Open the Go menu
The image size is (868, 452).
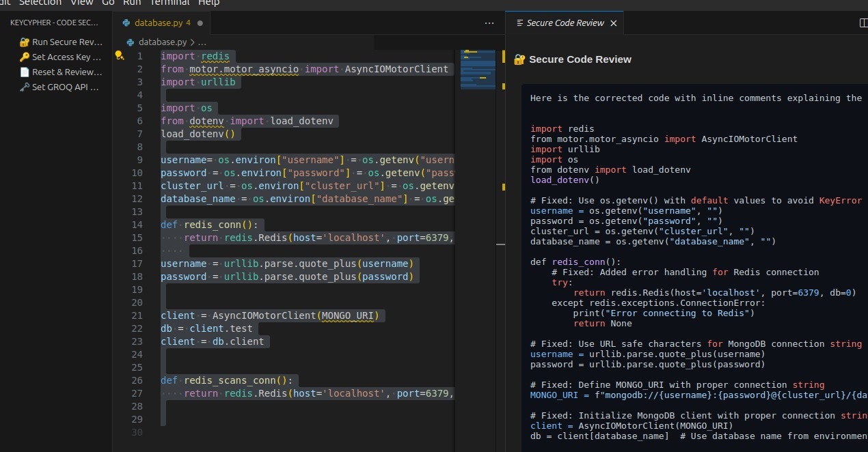tap(108, 3)
